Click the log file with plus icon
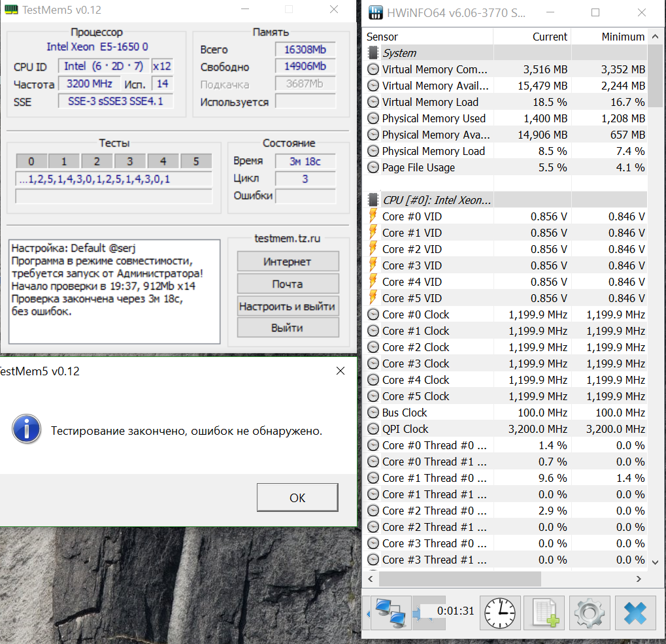The height and width of the screenshot is (644, 666). tap(544, 613)
